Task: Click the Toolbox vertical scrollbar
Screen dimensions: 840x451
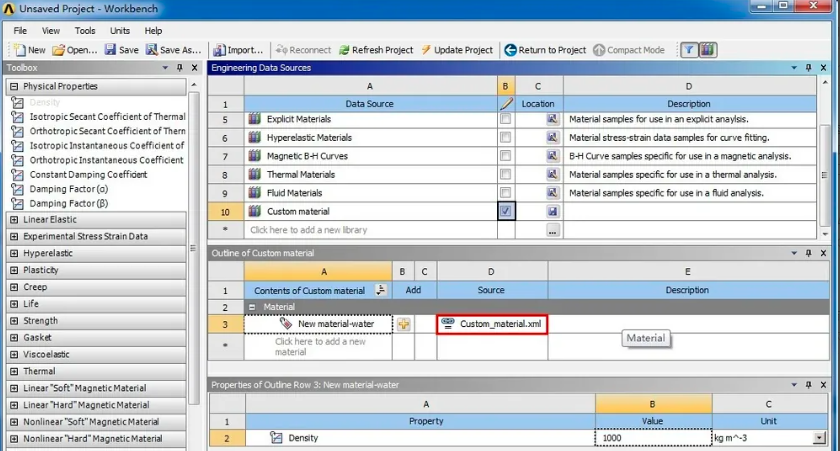Action: click(194, 246)
